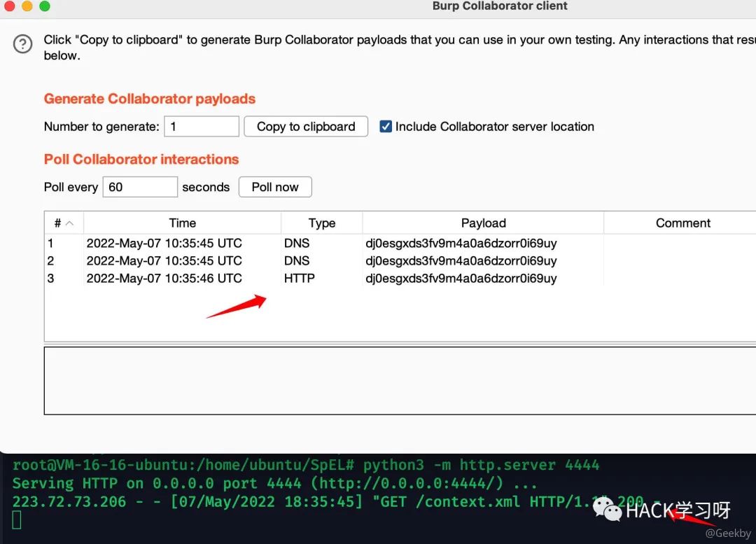756x544 pixels.
Task: Sort table by Type column header
Action: point(321,223)
